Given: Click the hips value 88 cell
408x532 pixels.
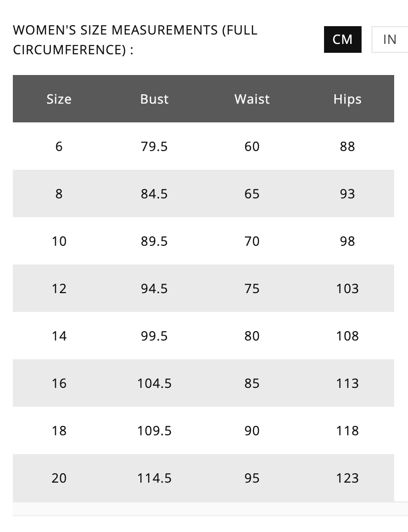Looking at the screenshot, I should [347, 147].
